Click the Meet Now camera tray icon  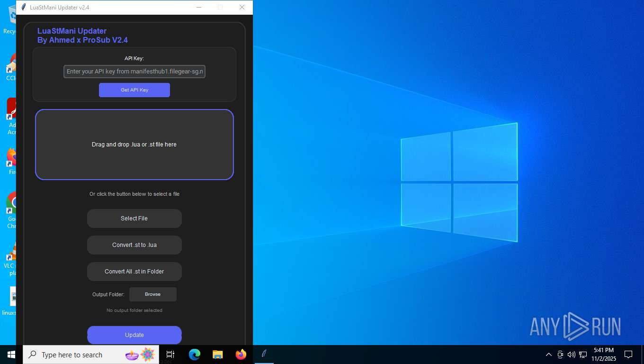pyautogui.click(x=560, y=355)
